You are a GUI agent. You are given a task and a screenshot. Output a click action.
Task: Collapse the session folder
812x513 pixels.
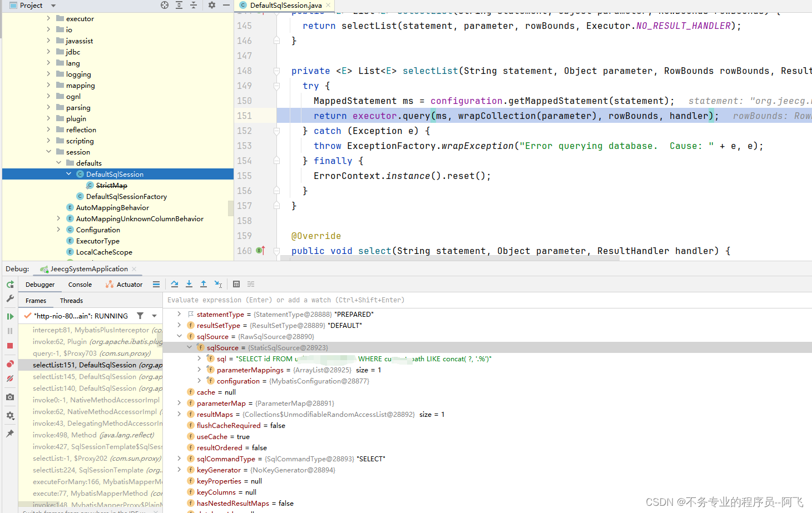pyautogui.click(x=49, y=152)
